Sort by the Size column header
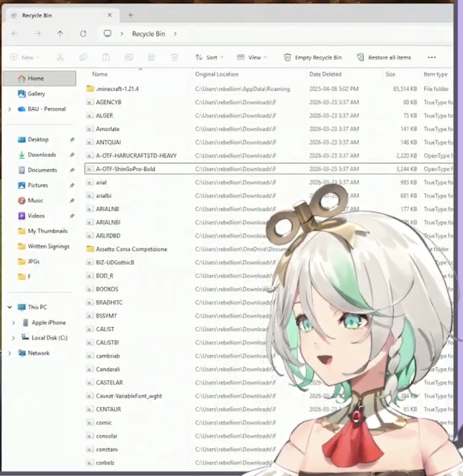Image resolution: width=463 pixels, height=476 pixels. (390, 74)
